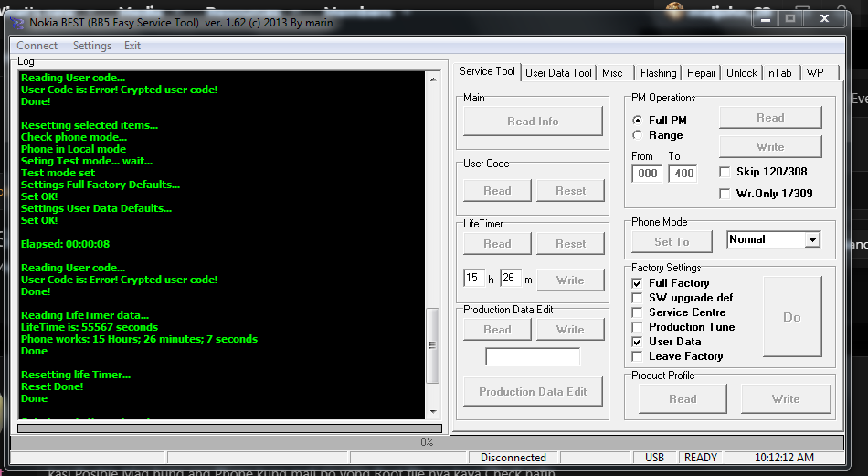868x476 pixels.
Task: Click Read in PM Operations group
Action: click(770, 117)
